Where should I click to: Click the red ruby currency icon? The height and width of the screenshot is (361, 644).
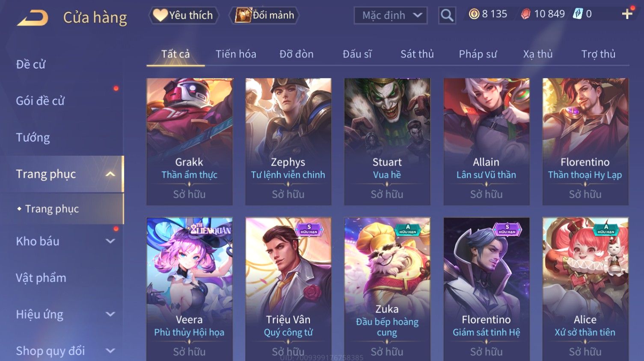pyautogui.click(x=525, y=14)
